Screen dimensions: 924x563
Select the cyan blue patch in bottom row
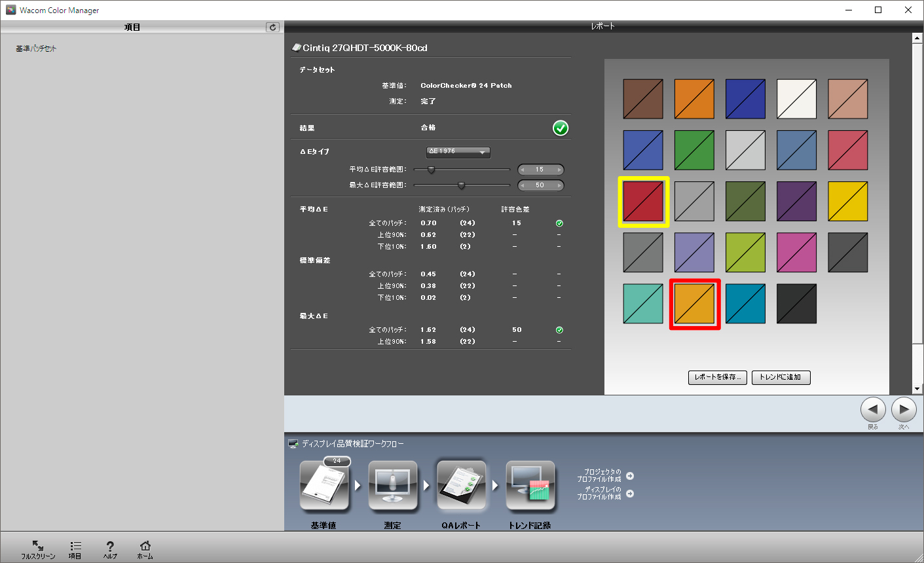pos(745,304)
